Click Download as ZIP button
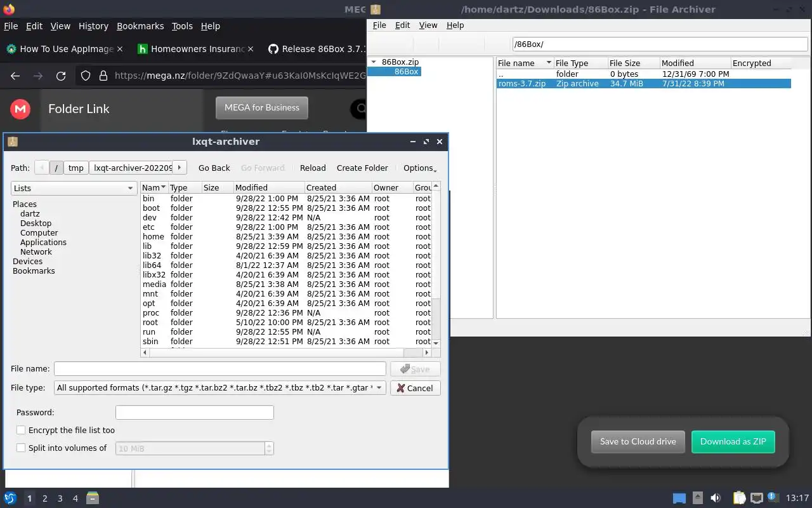 [x=733, y=441]
